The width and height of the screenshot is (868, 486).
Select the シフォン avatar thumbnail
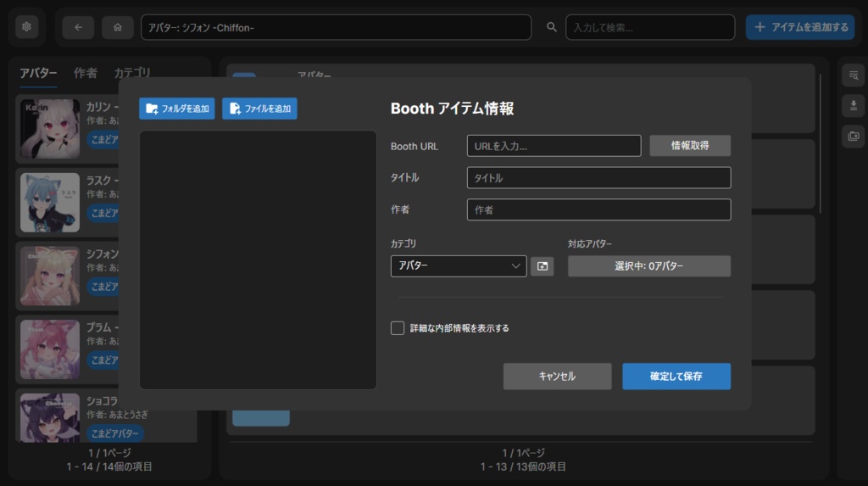(50, 276)
